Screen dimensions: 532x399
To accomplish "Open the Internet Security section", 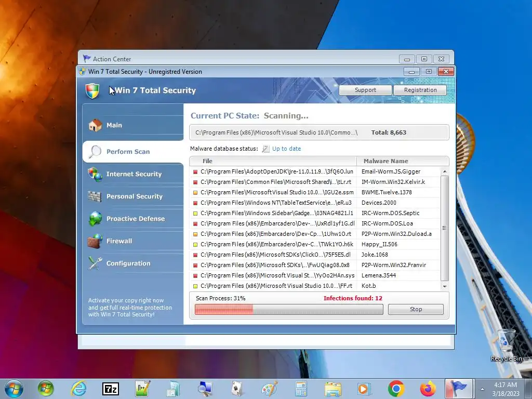I will pyautogui.click(x=133, y=174).
